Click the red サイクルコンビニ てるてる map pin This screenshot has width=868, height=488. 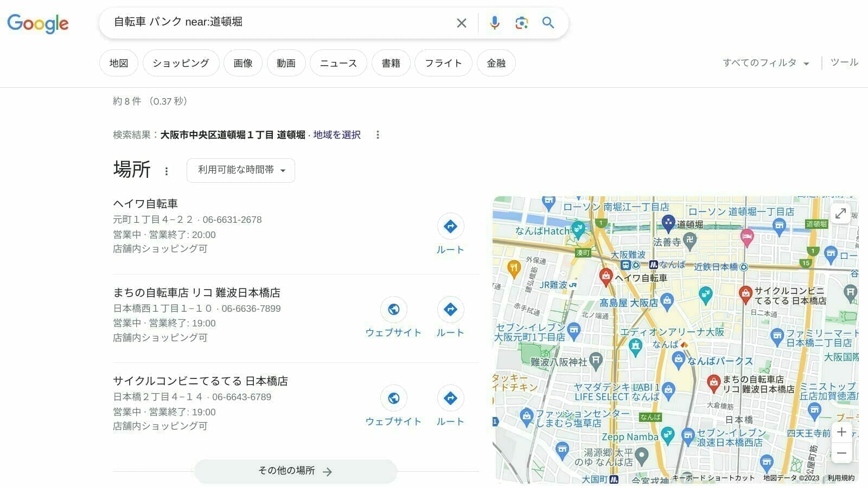click(x=745, y=294)
